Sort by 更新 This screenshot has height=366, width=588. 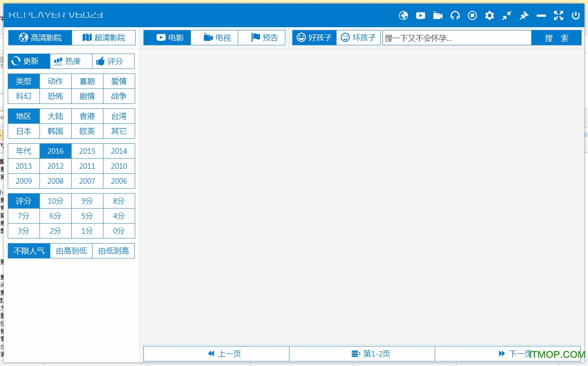tap(29, 61)
